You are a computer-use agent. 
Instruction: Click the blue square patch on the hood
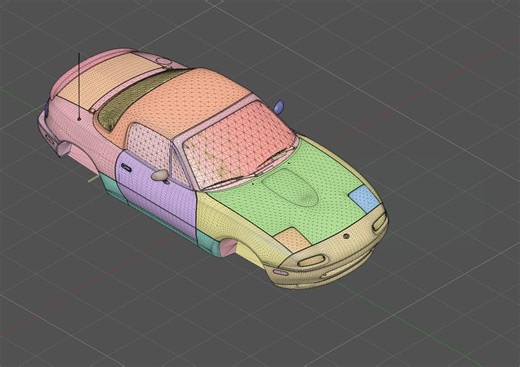364,199
